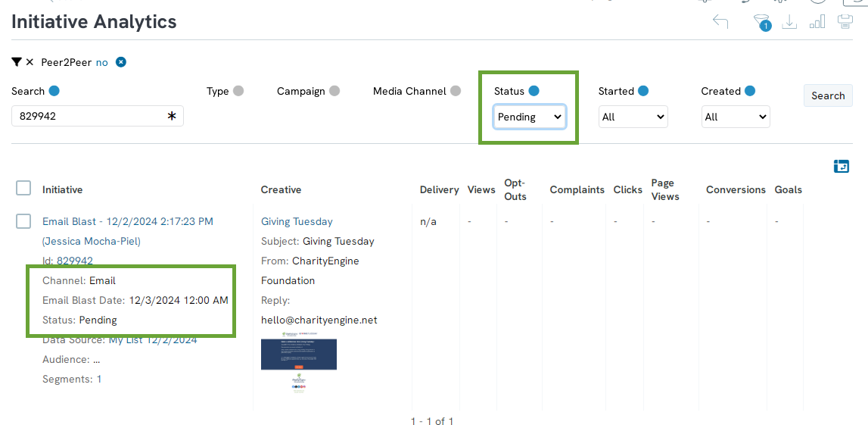868x425 pixels.
Task: Open the Created dropdown showing All
Action: click(736, 117)
